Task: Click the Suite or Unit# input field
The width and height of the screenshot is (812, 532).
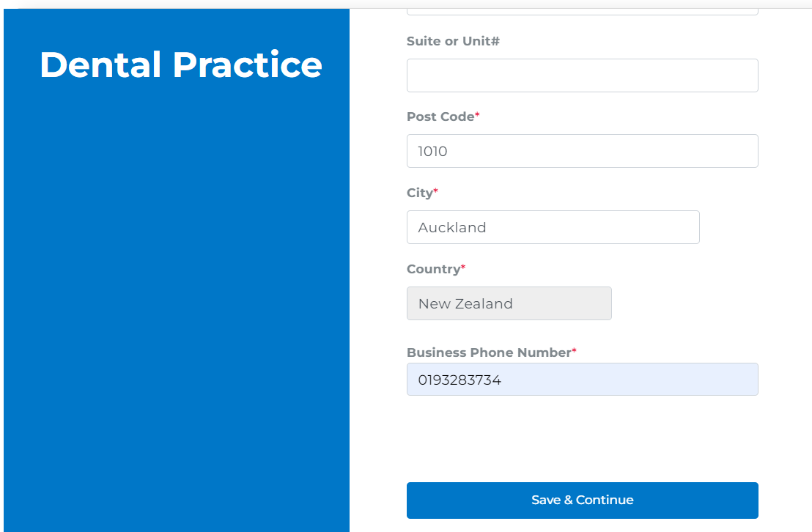Action: point(582,75)
